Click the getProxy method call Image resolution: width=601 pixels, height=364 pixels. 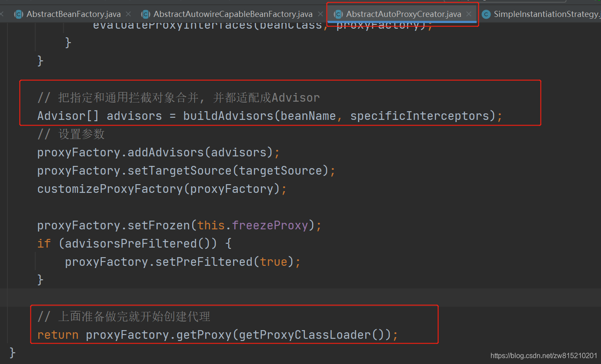204,335
